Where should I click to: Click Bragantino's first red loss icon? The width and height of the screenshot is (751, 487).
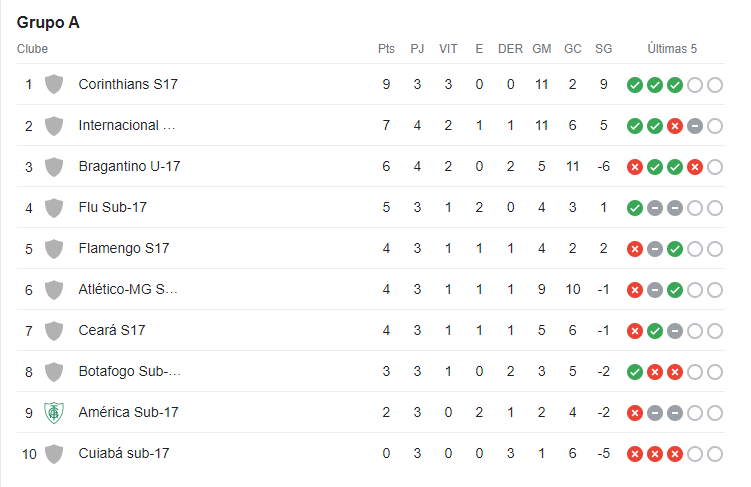(x=635, y=167)
